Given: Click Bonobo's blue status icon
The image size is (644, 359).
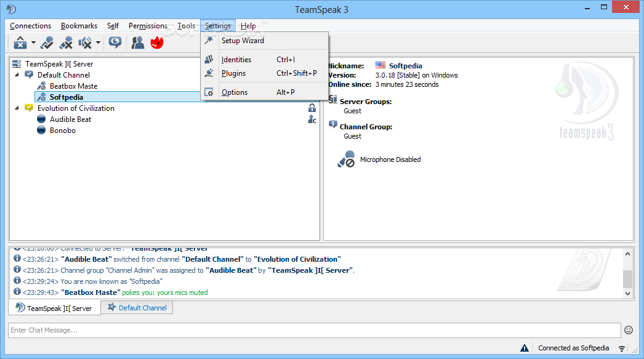Looking at the screenshot, I should (41, 130).
